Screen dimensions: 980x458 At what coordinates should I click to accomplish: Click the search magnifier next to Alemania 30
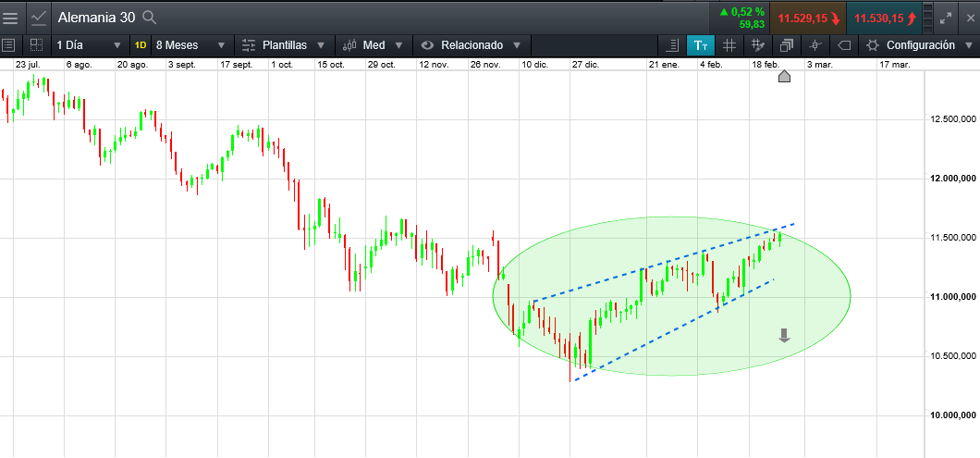click(x=150, y=18)
